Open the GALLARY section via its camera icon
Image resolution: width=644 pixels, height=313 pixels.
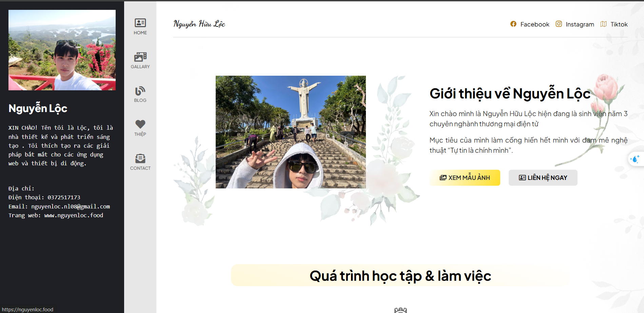point(140,57)
